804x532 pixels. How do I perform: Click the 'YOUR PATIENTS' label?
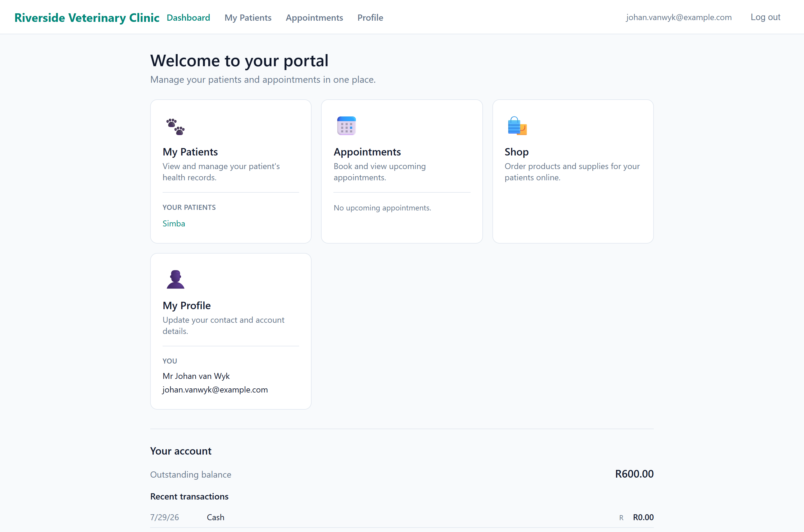pos(189,207)
